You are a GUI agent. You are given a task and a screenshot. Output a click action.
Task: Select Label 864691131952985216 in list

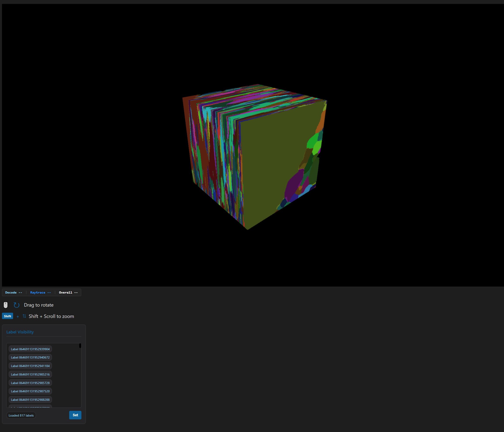pos(30,374)
